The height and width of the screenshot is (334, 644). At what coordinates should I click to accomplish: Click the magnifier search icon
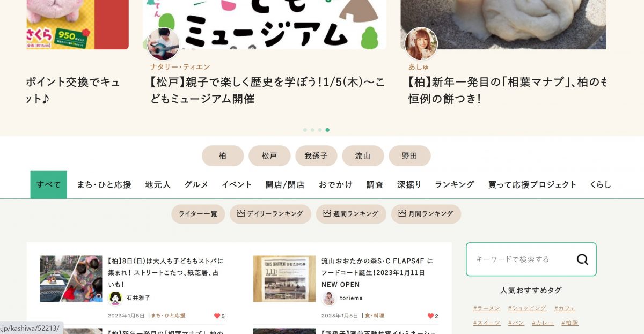coord(582,259)
